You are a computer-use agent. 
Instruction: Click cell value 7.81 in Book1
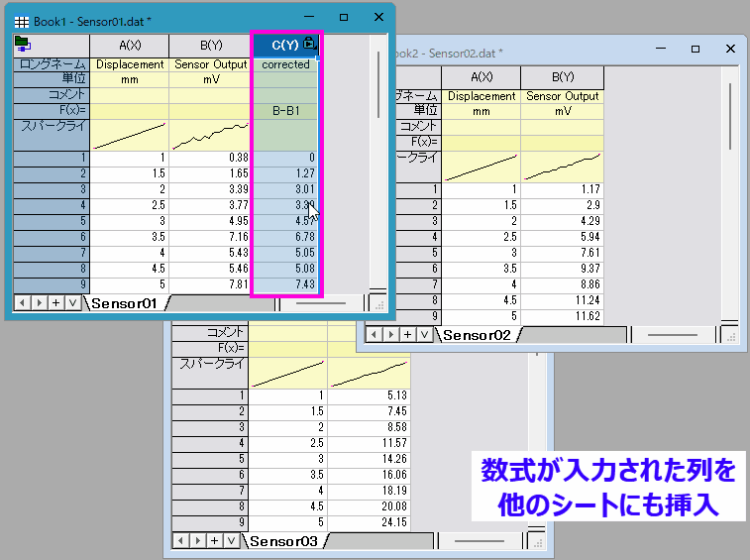211,284
